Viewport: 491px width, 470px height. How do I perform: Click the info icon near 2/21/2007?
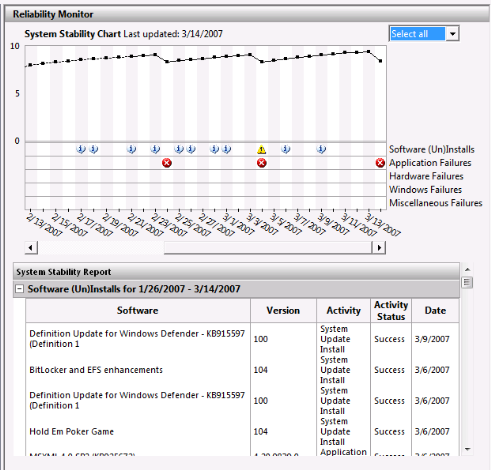(x=132, y=149)
